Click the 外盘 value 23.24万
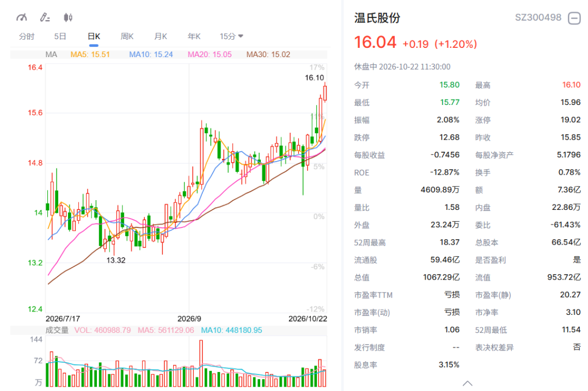 (x=445, y=225)
